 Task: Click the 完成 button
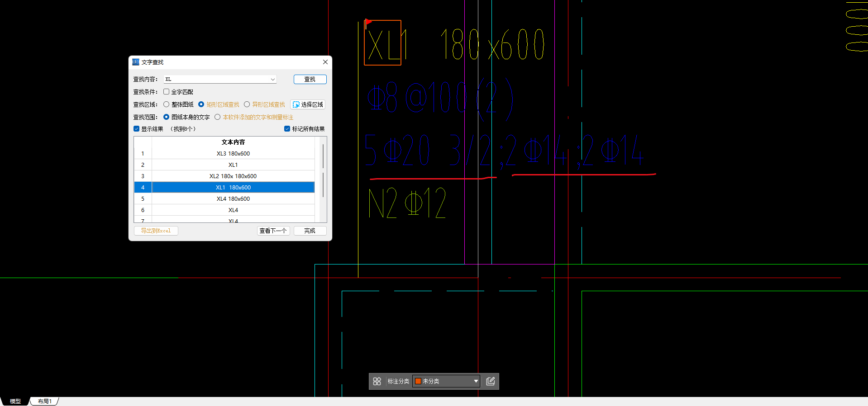click(x=310, y=231)
